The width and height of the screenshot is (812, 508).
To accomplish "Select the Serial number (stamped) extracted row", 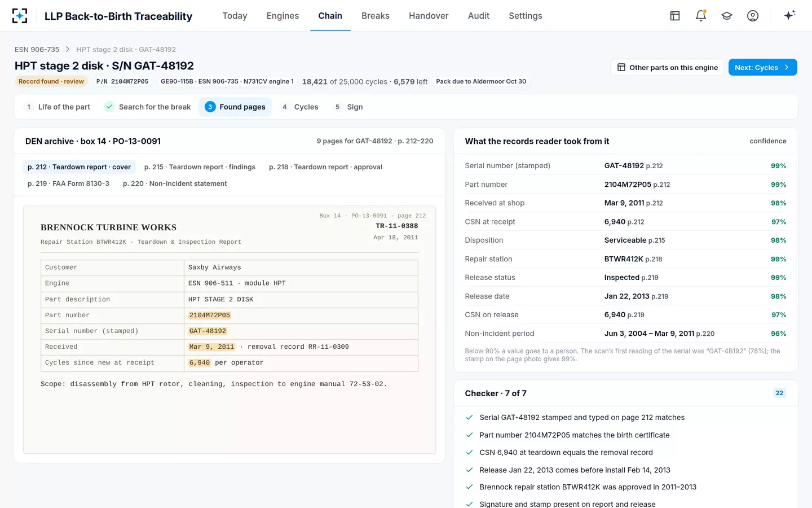I will coord(625,166).
